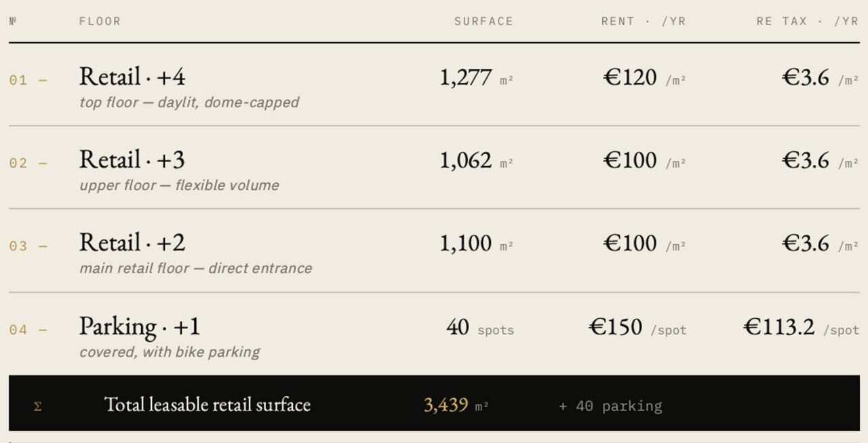This screenshot has width=868, height=443.
Task: Click the 1,277 m² surface value
Action: click(477, 77)
